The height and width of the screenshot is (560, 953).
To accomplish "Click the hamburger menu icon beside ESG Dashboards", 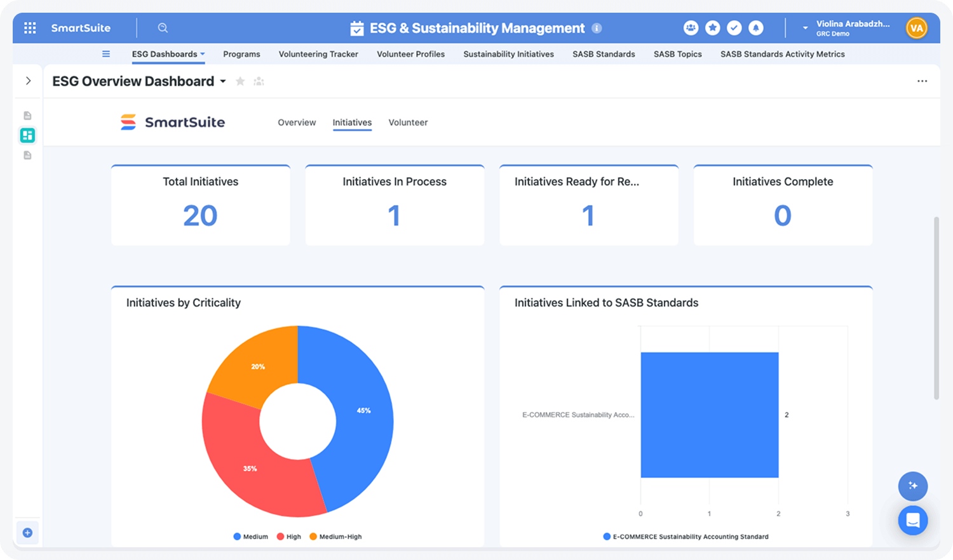I will (x=106, y=54).
